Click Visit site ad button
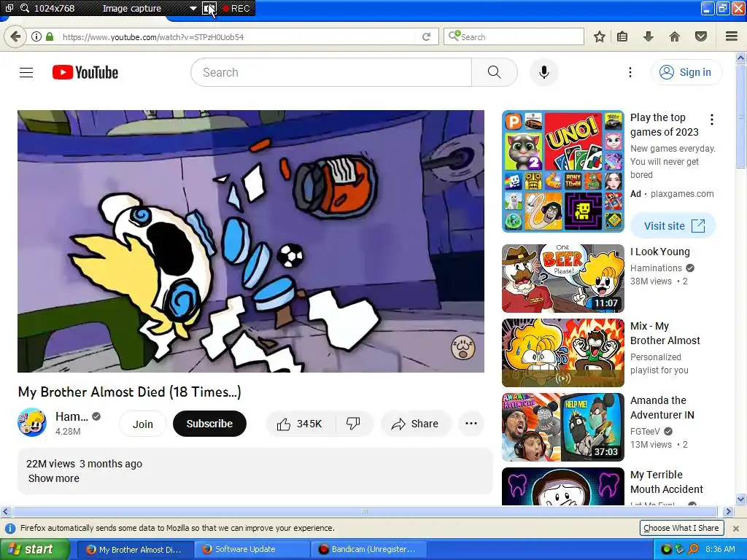The height and width of the screenshot is (560, 747). (x=673, y=226)
